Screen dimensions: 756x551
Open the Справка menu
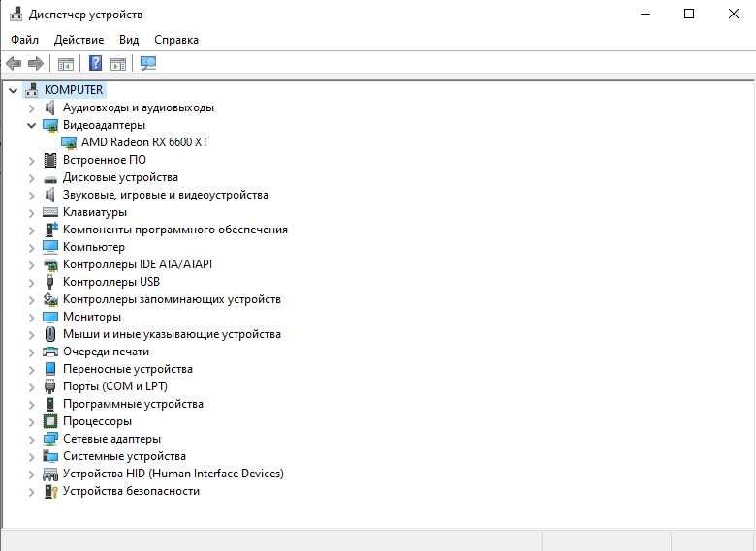[176, 40]
